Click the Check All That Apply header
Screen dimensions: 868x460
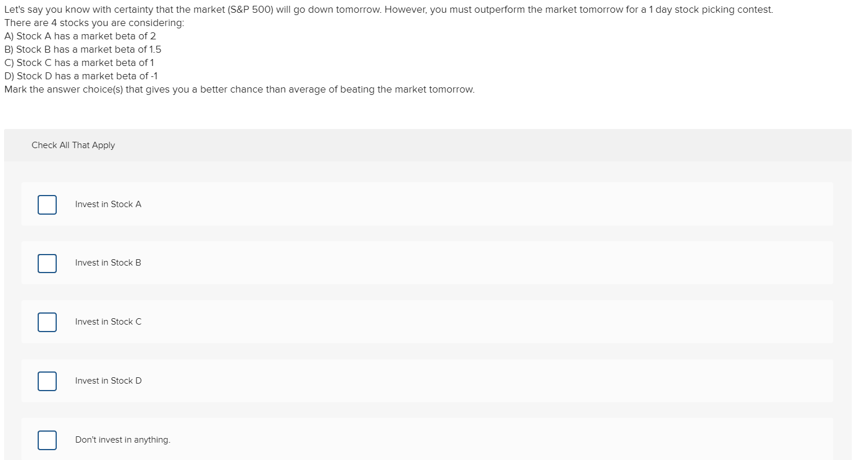pos(73,145)
